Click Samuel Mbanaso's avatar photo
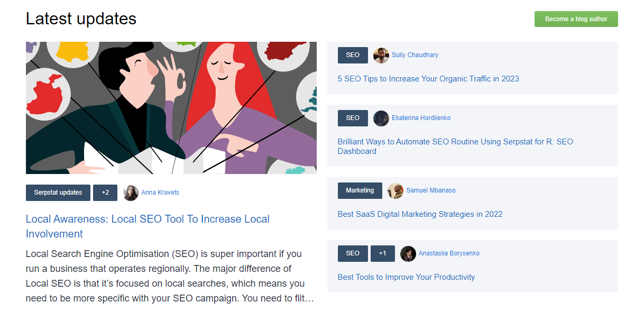 tap(395, 190)
